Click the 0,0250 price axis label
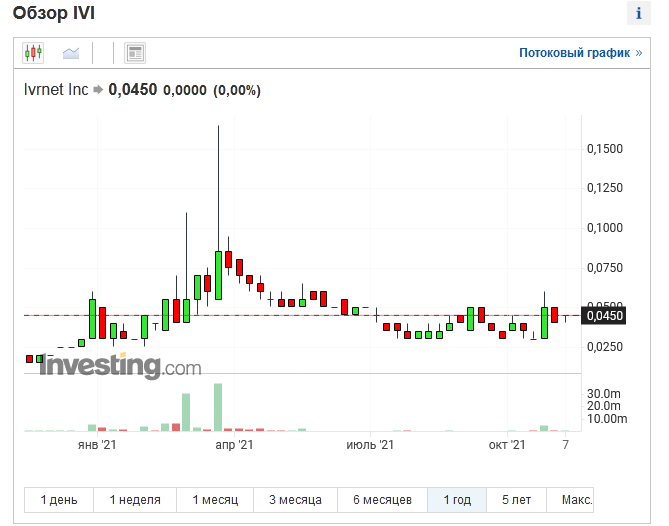The width and height of the screenshot is (669, 526). 605,347
